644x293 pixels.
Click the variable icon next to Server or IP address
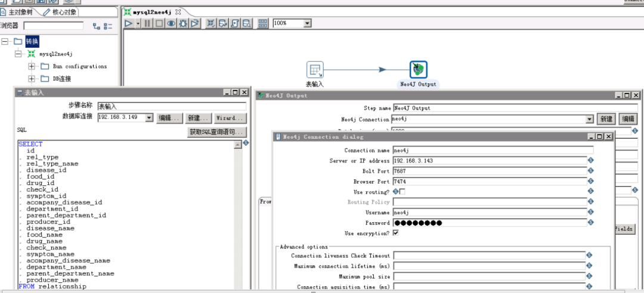point(590,160)
